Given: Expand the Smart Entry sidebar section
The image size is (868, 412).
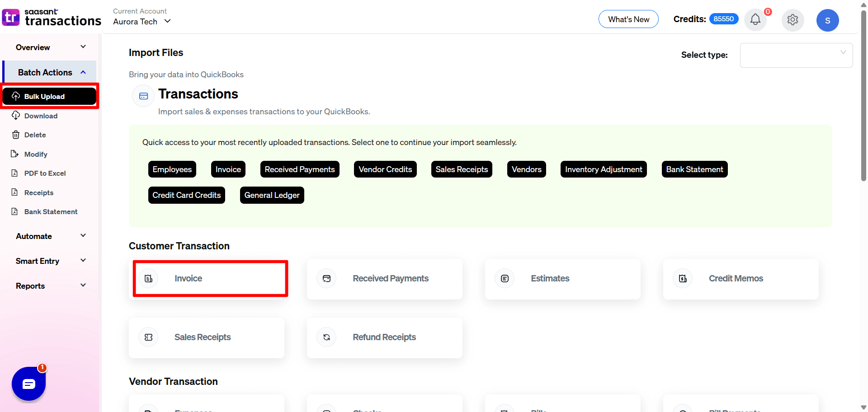Looking at the screenshot, I should 50,261.
